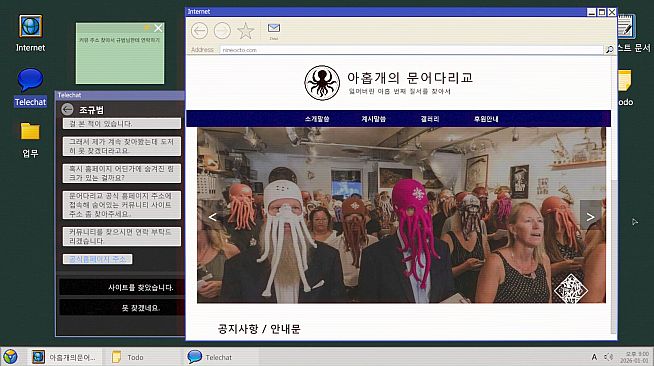Click the address bar showing nineocto.com

point(412,50)
